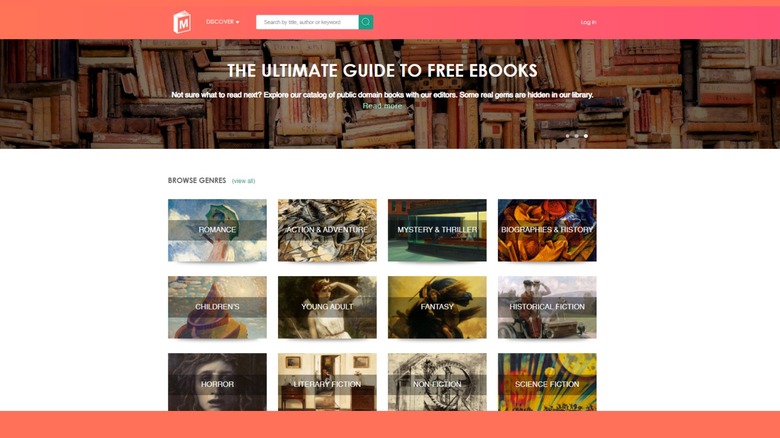The image size is (780, 438).
Task: Open the Log in link
Action: (588, 22)
